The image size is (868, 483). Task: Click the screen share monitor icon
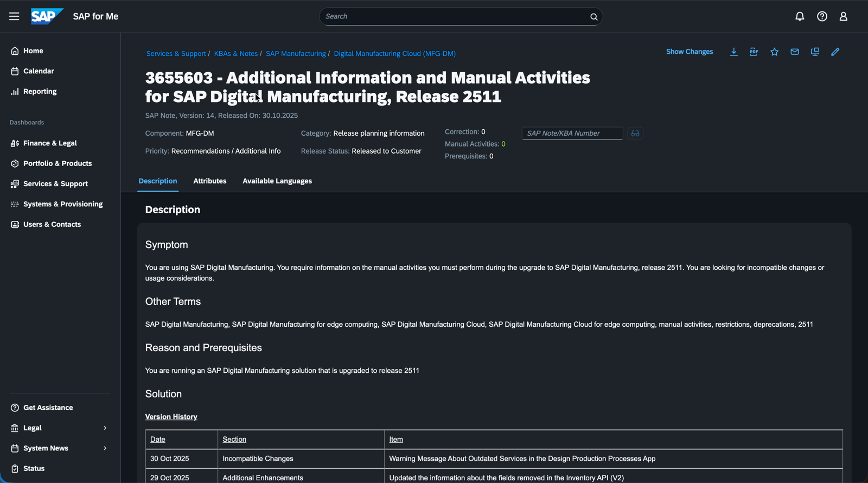coord(815,52)
